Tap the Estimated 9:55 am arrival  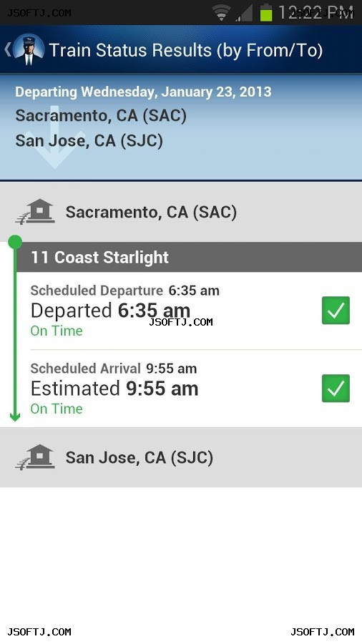click(x=114, y=389)
